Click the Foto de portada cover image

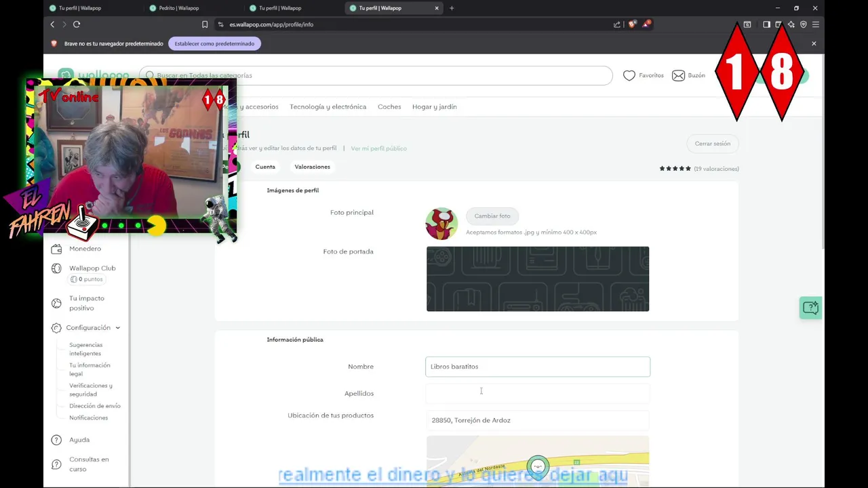[538, 279]
